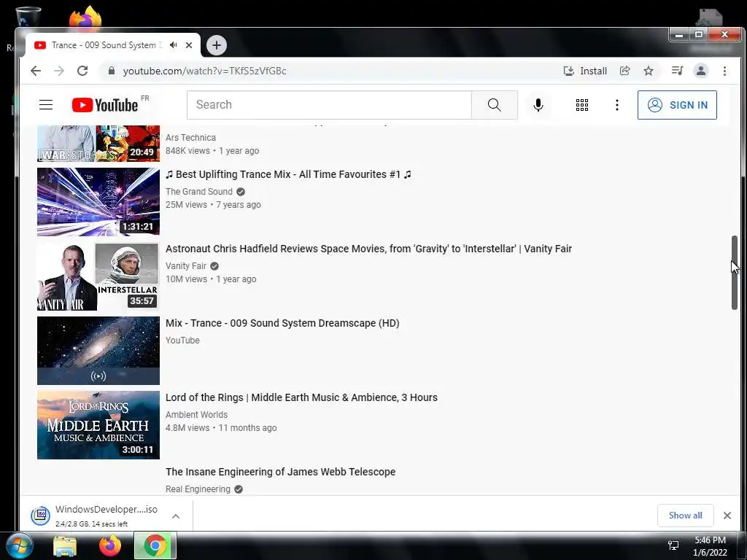Visit The Grand Sound channel
Screen dimensions: 747x560
coord(199,192)
